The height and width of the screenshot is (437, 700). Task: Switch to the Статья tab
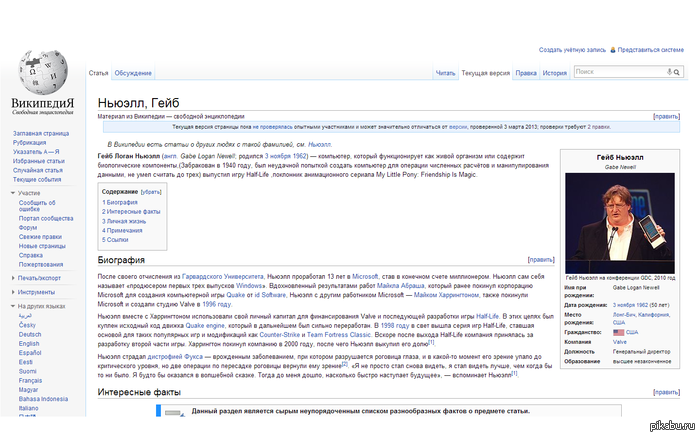tap(98, 73)
